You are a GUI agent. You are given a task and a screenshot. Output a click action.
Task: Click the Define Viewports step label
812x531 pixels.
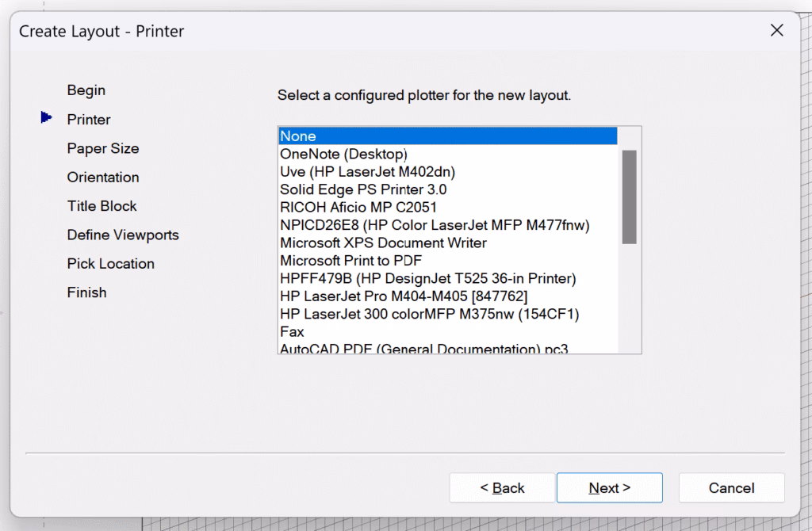coord(123,235)
